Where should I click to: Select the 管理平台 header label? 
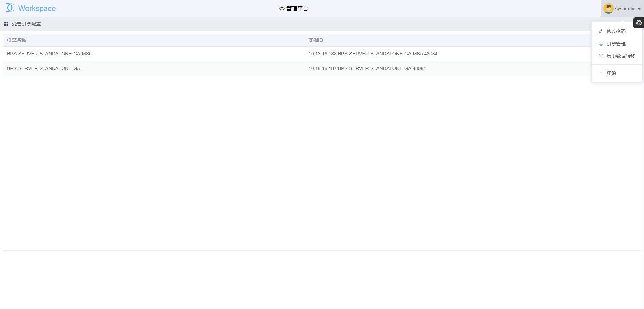(297, 9)
